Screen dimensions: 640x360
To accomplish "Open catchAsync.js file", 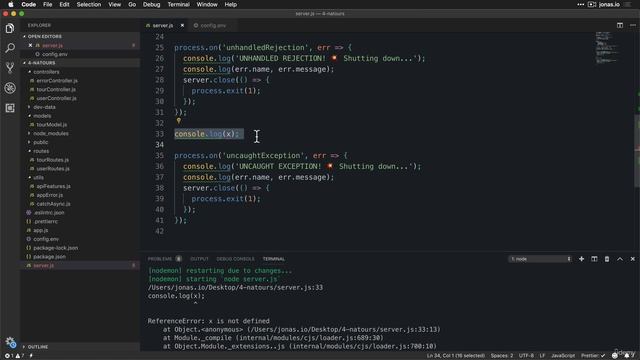I will click(53, 204).
